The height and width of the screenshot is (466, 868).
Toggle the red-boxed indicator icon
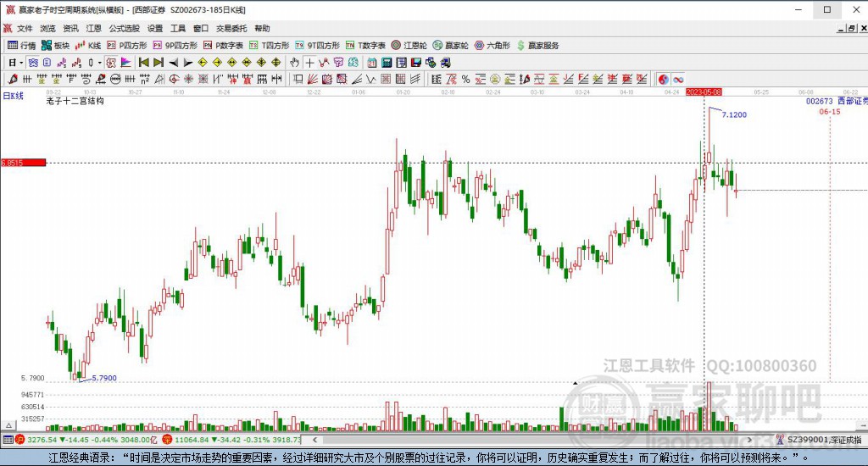pos(111,63)
